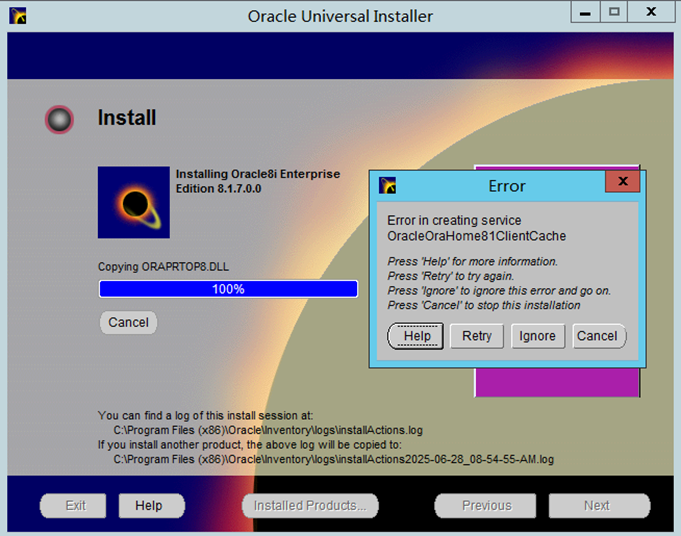Click the Oracle Universal Installer title text
Screen dimensions: 681x536
[x=340, y=17]
